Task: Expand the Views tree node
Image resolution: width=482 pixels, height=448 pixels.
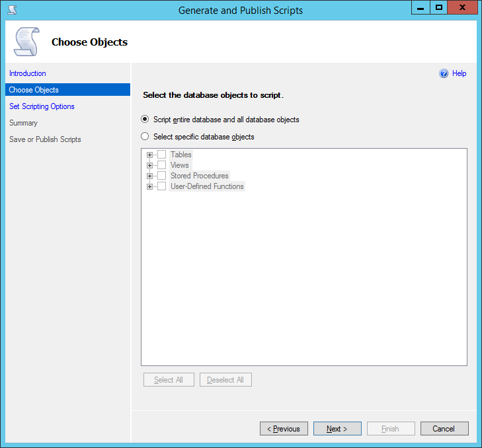Action: [150, 165]
